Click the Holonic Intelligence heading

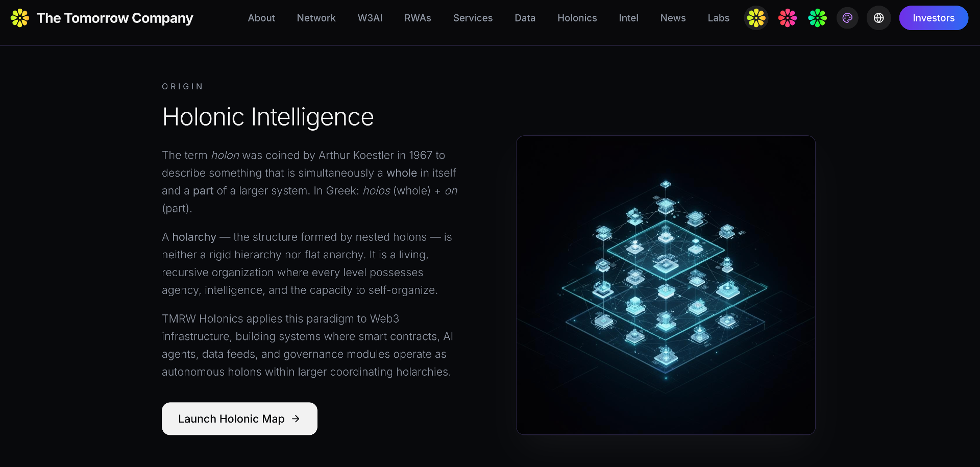click(268, 117)
